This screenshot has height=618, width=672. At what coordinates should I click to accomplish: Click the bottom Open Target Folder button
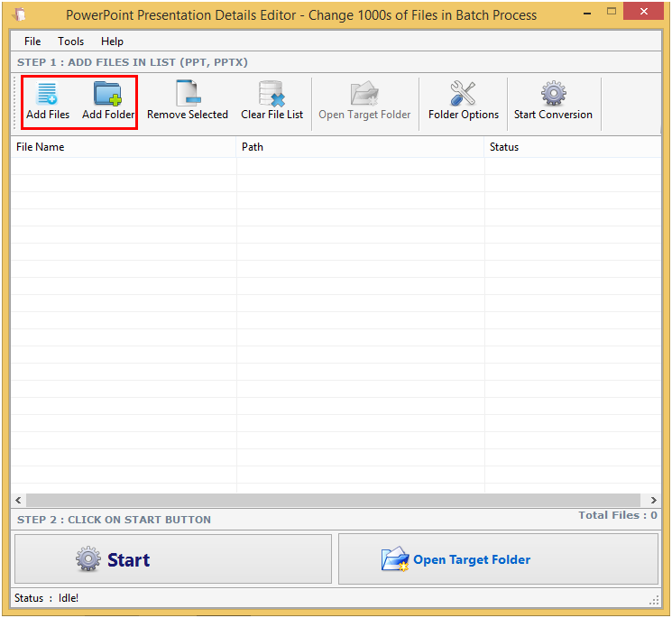click(x=498, y=558)
